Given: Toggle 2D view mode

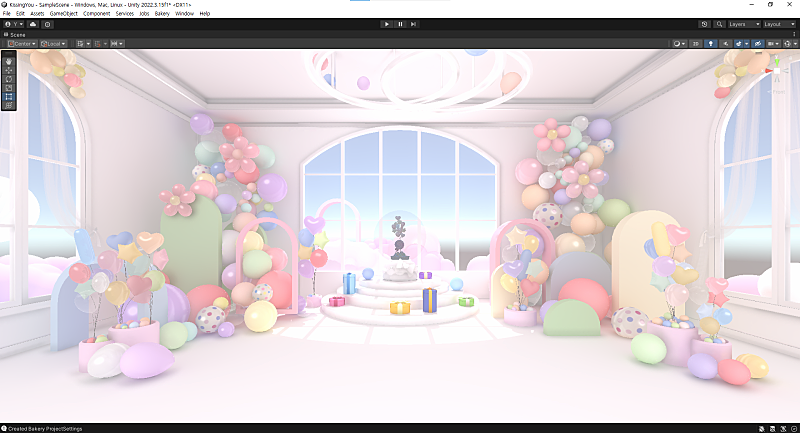Looking at the screenshot, I should [x=696, y=44].
